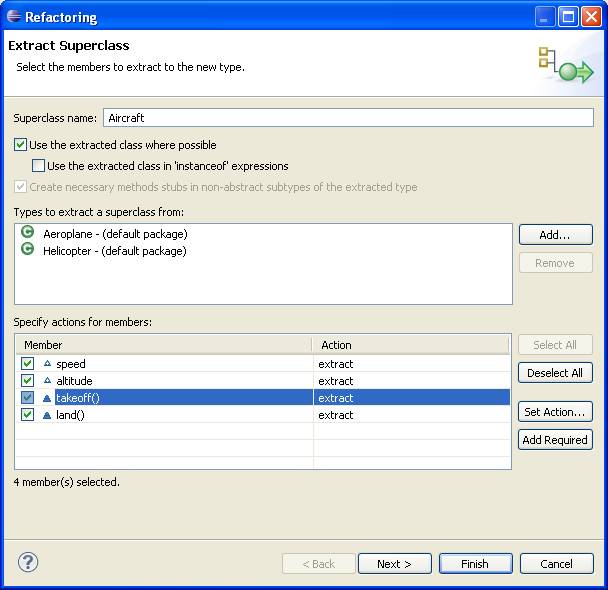Click the Member column header

[x=164, y=345]
